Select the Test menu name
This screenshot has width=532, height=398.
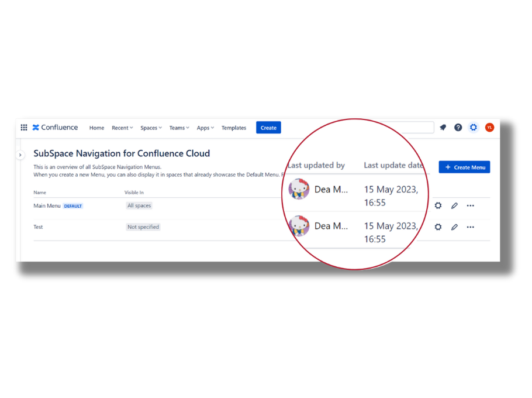pyautogui.click(x=38, y=227)
